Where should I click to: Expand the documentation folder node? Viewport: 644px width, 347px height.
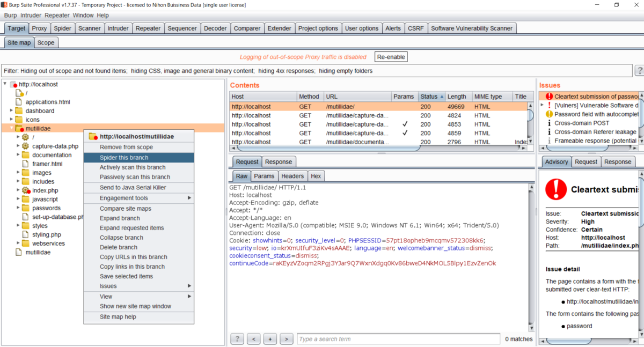point(18,155)
